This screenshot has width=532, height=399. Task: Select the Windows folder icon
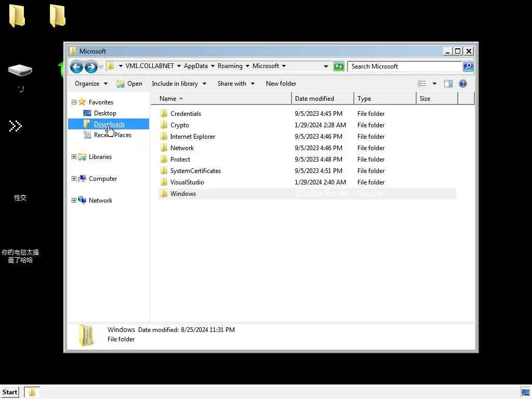tap(164, 193)
